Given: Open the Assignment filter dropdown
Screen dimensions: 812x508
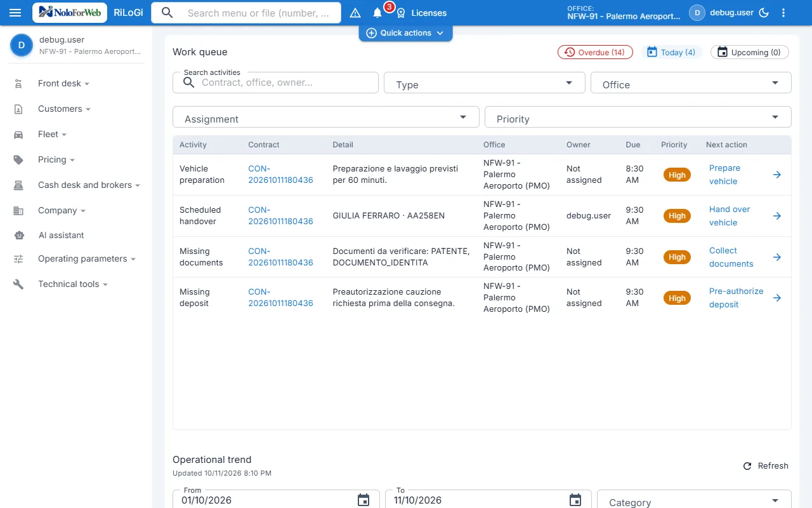Looking at the screenshot, I should pos(326,117).
